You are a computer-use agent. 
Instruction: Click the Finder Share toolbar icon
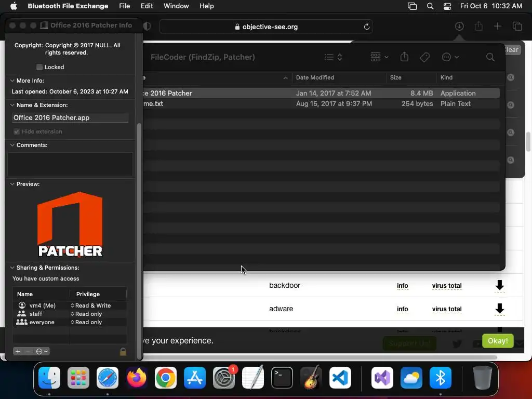(x=404, y=57)
